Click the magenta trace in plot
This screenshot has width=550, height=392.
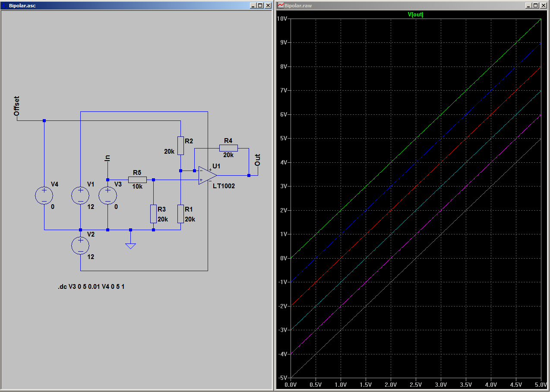tap(416, 234)
